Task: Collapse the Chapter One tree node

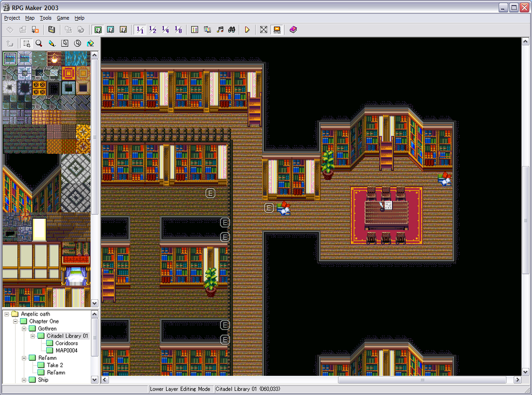Action: tap(15, 321)
